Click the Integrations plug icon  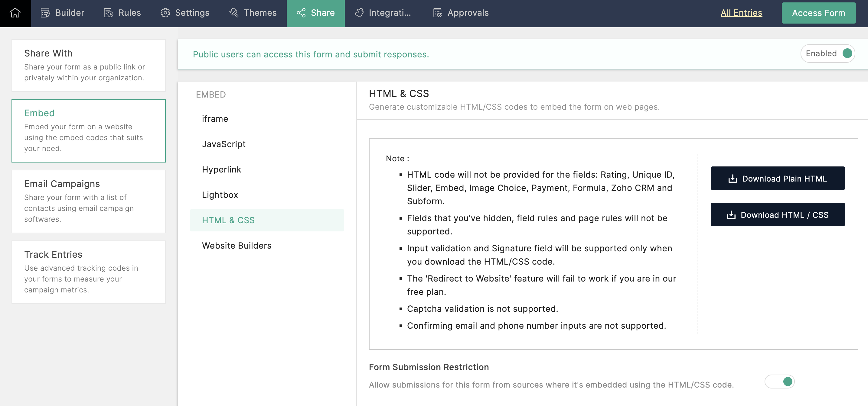point(359,13)
